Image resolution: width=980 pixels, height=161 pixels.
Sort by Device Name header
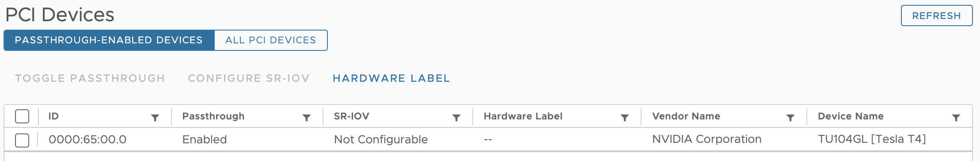851,116
